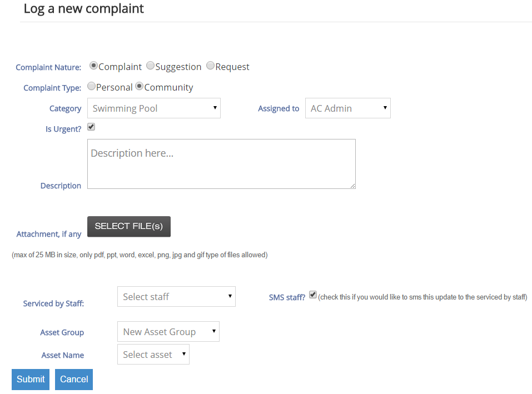
Task: Disable the SMS staff checkbox
Action: tap(312, 295)
